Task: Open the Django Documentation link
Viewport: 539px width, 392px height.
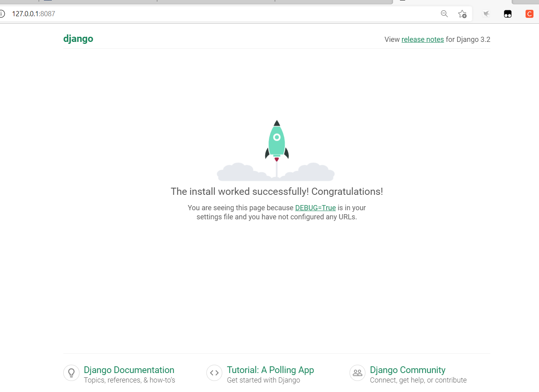Action: click(129, 370)
